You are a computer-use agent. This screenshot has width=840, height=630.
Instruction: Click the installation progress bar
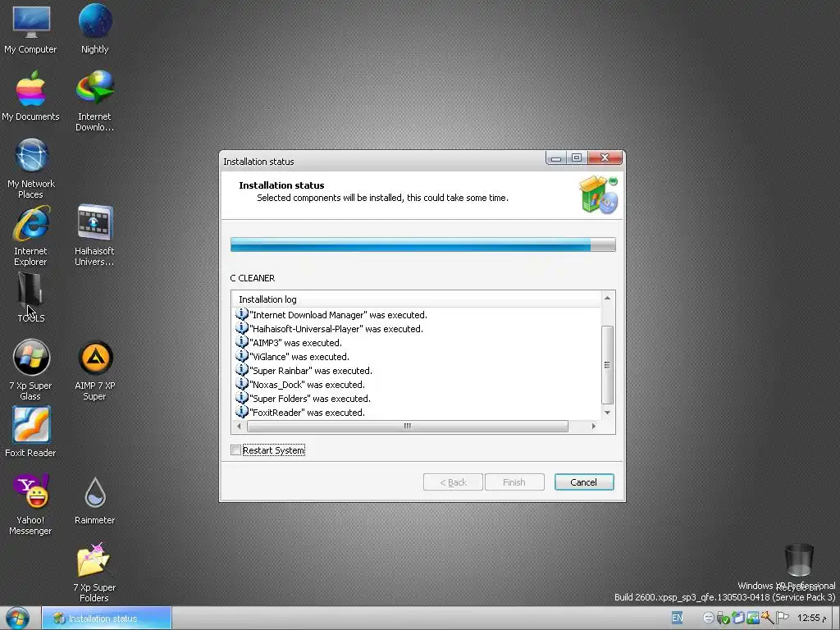pos(422,244)
